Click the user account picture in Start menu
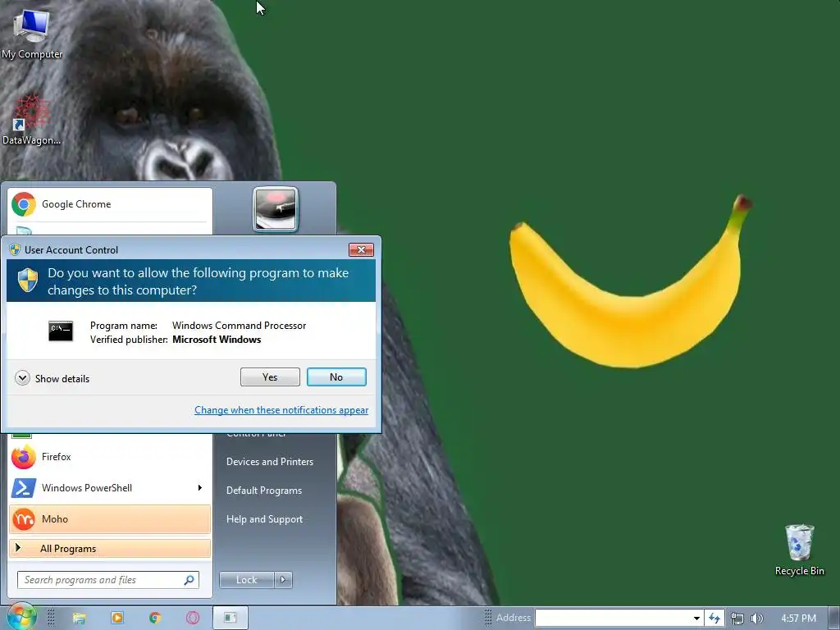The height and width of the screenshot is (630, 840). 276,209
